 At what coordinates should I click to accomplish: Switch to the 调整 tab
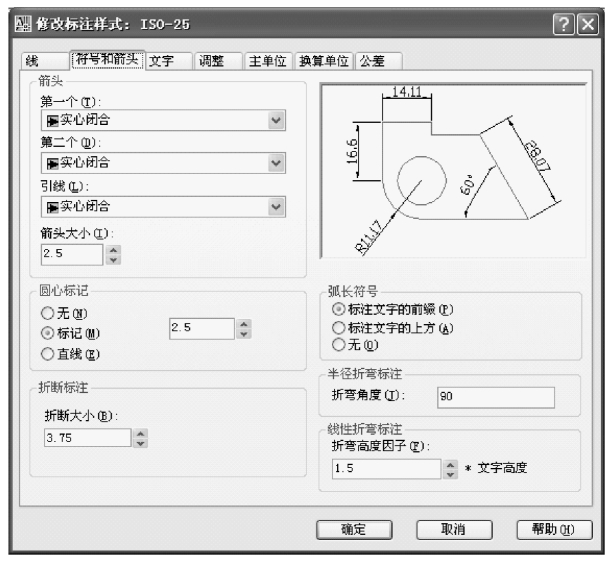coord(218,61)
